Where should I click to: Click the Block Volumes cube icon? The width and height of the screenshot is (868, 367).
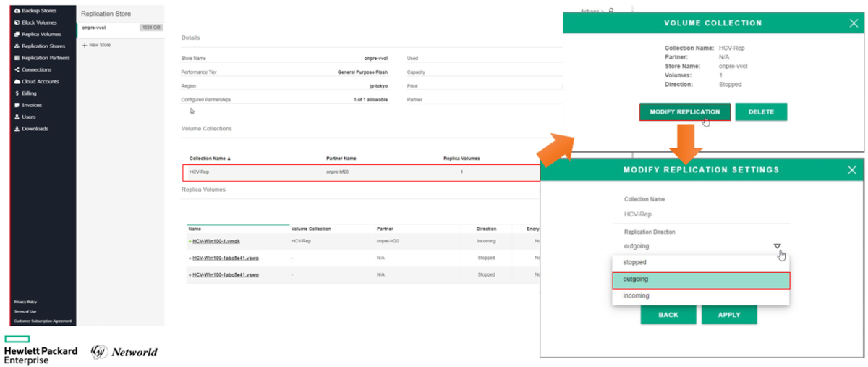[x=17, y=22]
